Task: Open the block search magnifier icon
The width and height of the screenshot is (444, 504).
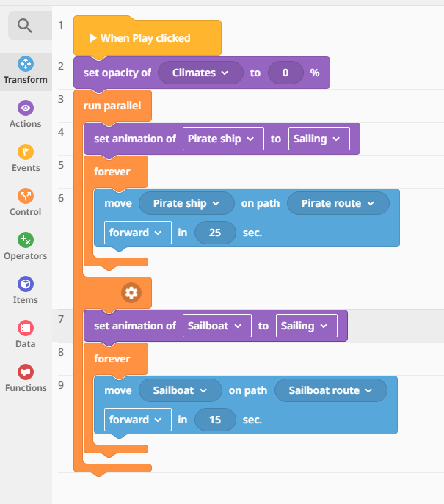Action: [25, 26]
